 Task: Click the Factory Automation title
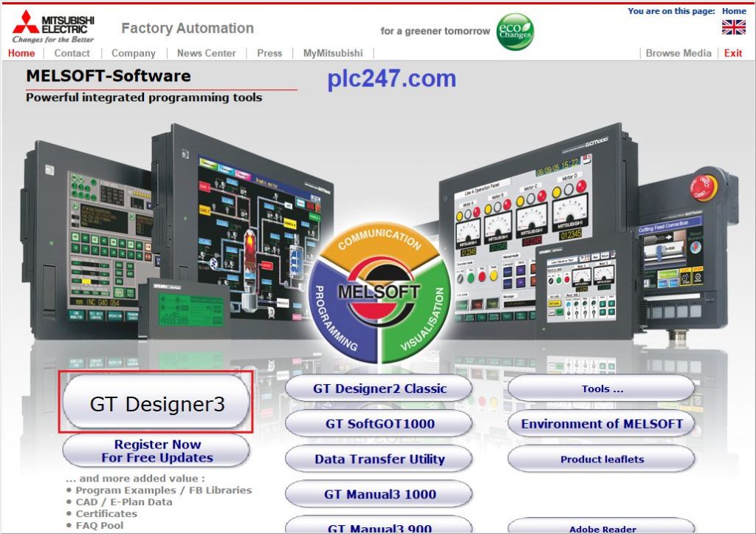pos(188,29)
